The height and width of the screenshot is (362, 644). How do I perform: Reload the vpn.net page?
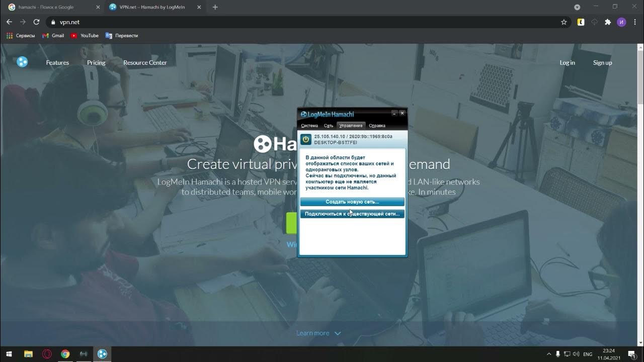tap(36, 22)
